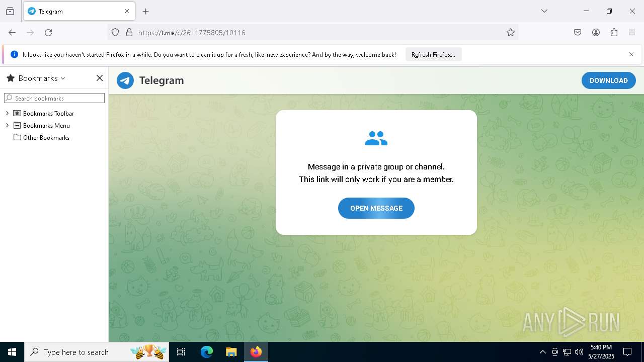Open Firefox account menu
The width and height of the screenshot is (644, 362).
coord(596,33)
